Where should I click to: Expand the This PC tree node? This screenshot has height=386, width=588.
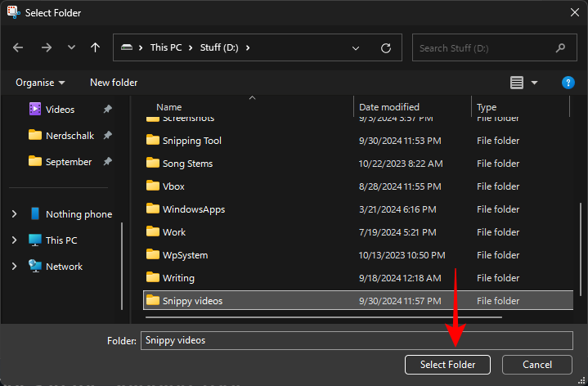[x=14, y=240]
